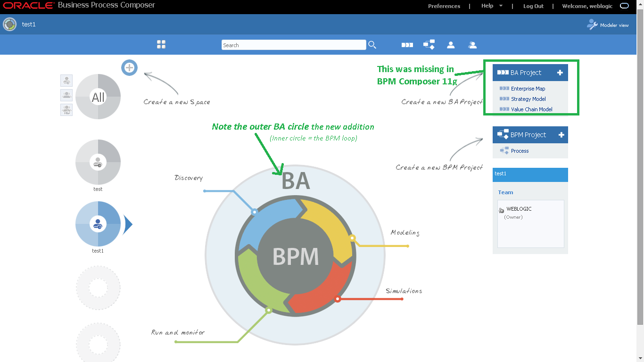Click the single user toolbar icon
Viewport: 644px width, 362px height.
[x=451, y=45]
